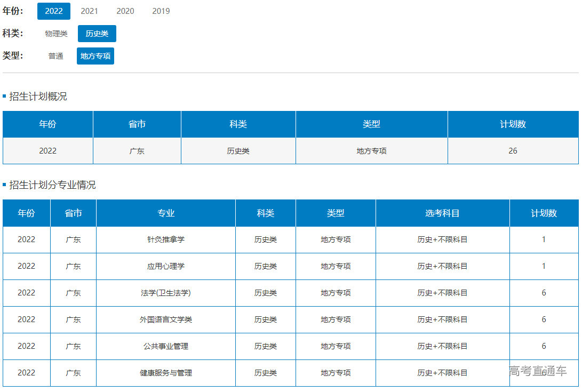
Task: Open the 法学(卫生法学) major row
Action: click(x=166, y=293)
